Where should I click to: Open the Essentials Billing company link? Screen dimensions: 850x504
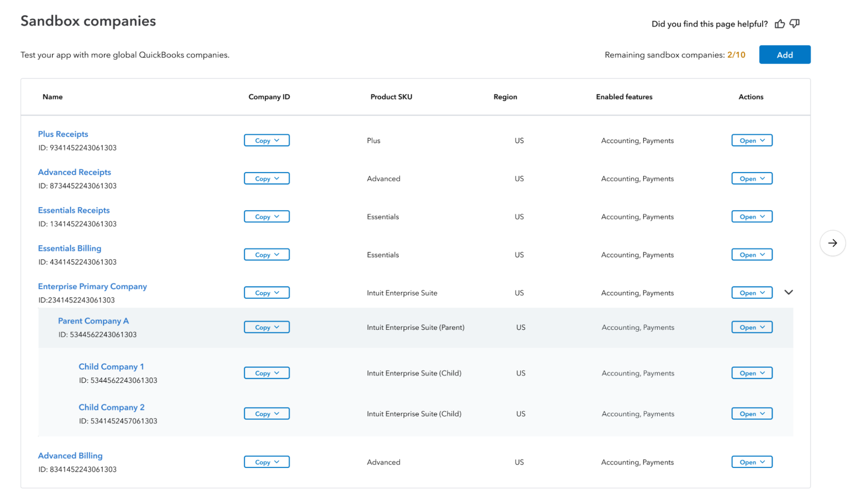click(69, 248)
